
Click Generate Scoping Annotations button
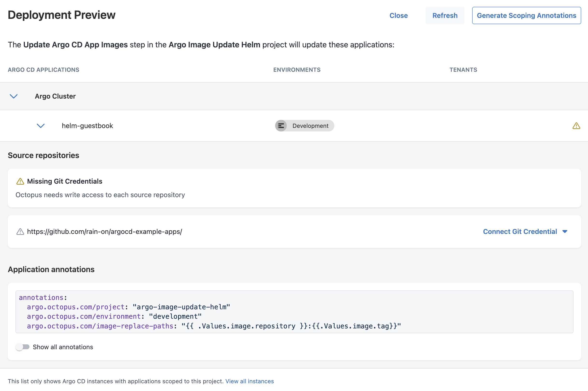coord(526,15)
